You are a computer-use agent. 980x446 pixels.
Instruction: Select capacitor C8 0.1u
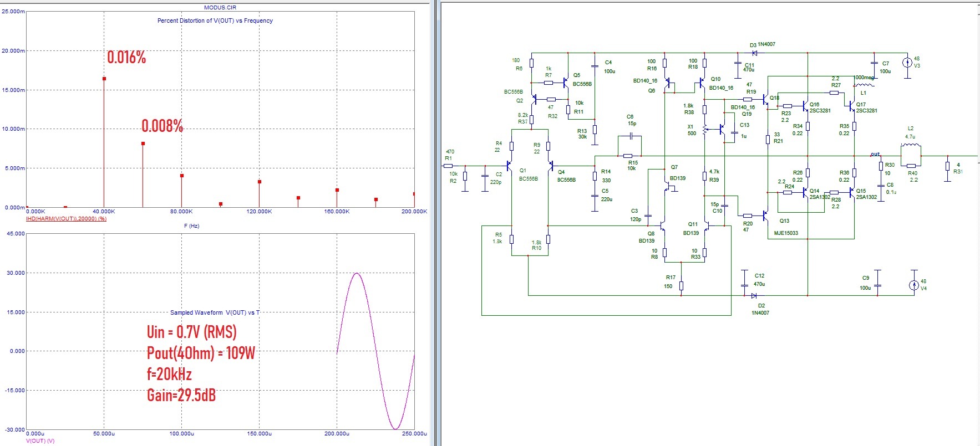(881, 187)
